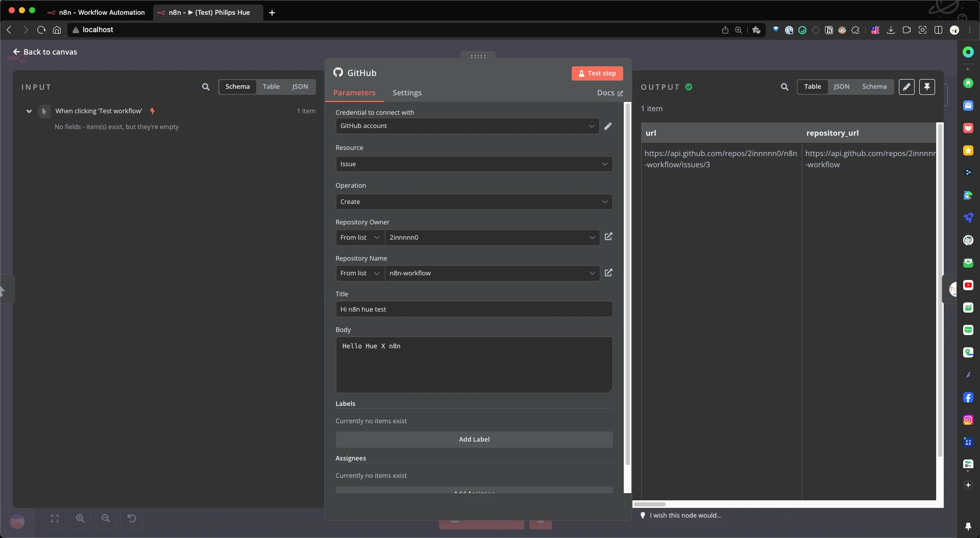
Task: Select Schema view in Output panel
Action: [874, 86]
